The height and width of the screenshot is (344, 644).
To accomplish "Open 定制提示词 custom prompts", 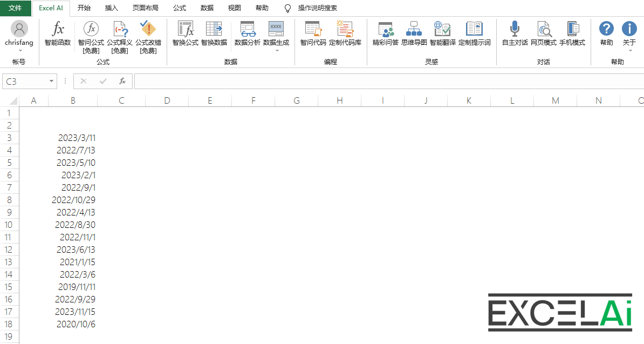I will click(x=475, y=33).
